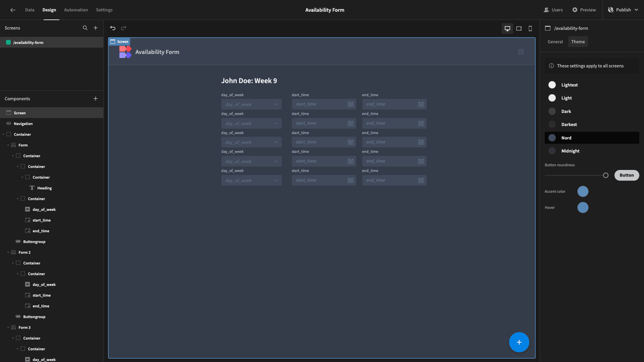The width and height of the screenshot is (644, 362).
Task: Open the Automation tab
Action: click(x=76, y=10)
